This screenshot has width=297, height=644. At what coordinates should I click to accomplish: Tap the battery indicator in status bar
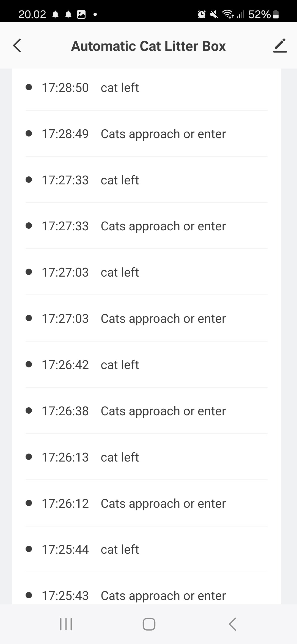coord(276,14)
